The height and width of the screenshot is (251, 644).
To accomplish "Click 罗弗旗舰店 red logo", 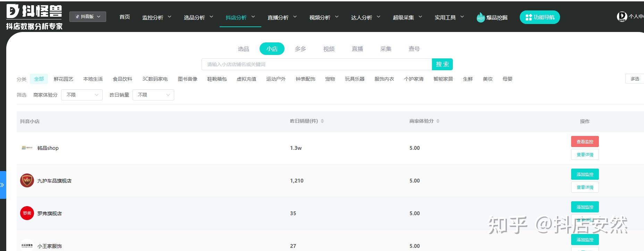I will [x=27, y=213].
